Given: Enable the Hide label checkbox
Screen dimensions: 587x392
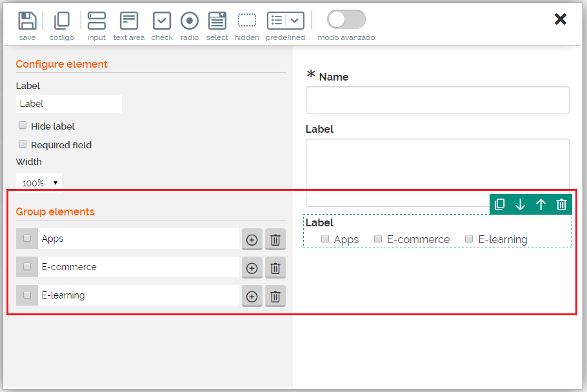Looking at the screenshot, I should [23, 126].
